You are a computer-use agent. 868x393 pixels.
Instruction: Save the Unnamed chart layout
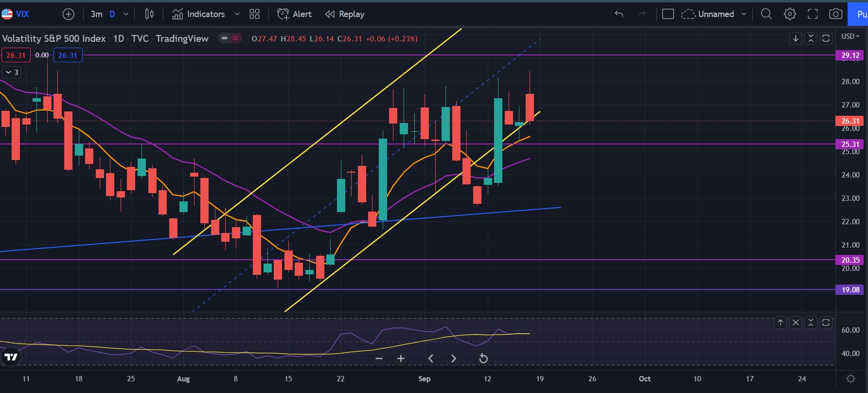click(708, 14)
